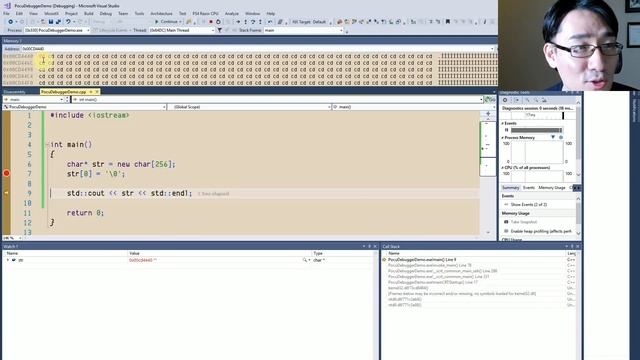Click Take Snapshot link
Image resolution: width=640 pixels, height=360 pixels.
click(x=524, y=222)
